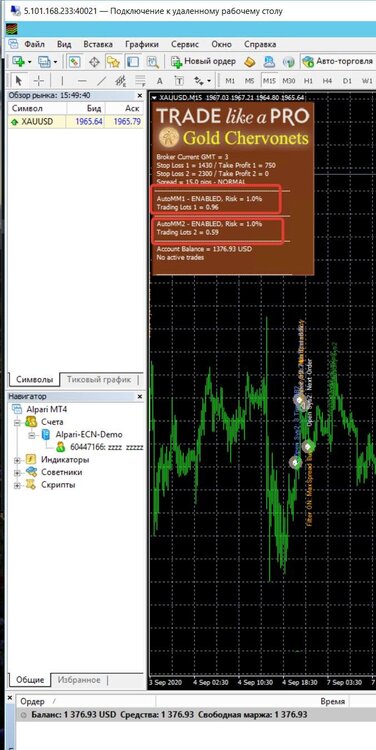
Task: Select the Text Label tool marked T
Action: point(179,80)
